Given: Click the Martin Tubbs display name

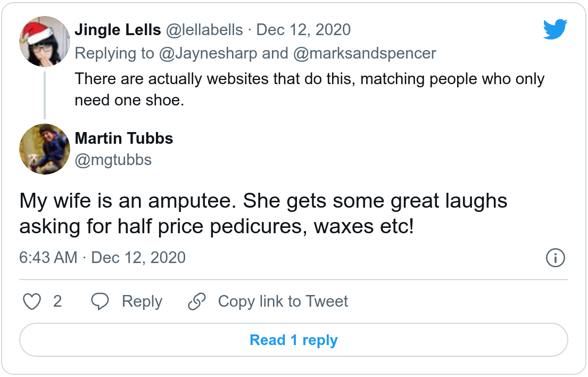Looking at the screenshot, I should click(124, 138).
